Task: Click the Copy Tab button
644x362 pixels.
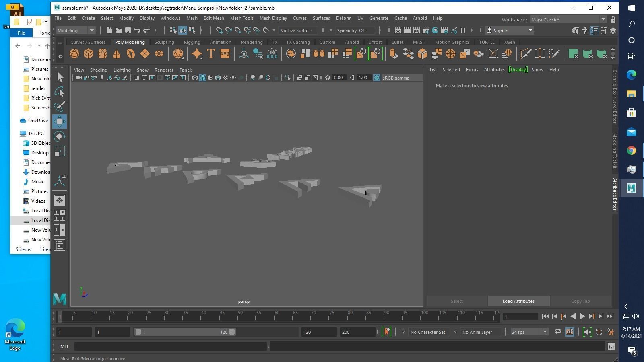Action: click(580, 301)
